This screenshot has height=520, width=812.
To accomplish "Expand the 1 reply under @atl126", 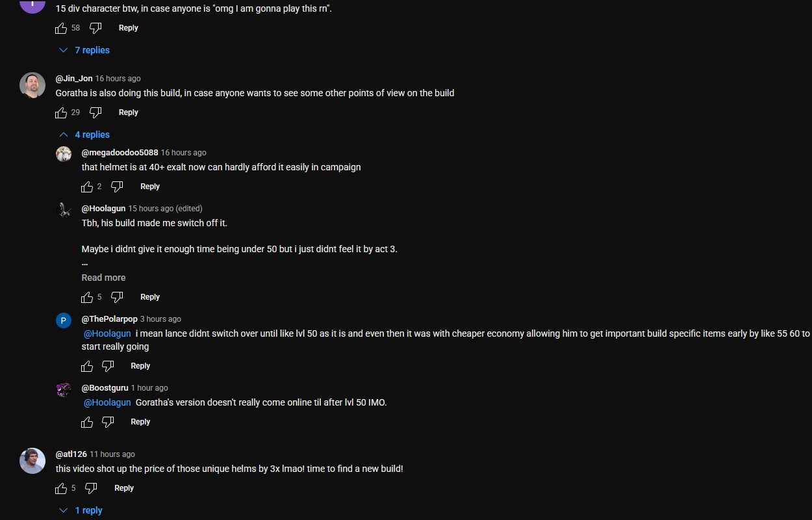I will pyautogui.click(x=81, y=510).
